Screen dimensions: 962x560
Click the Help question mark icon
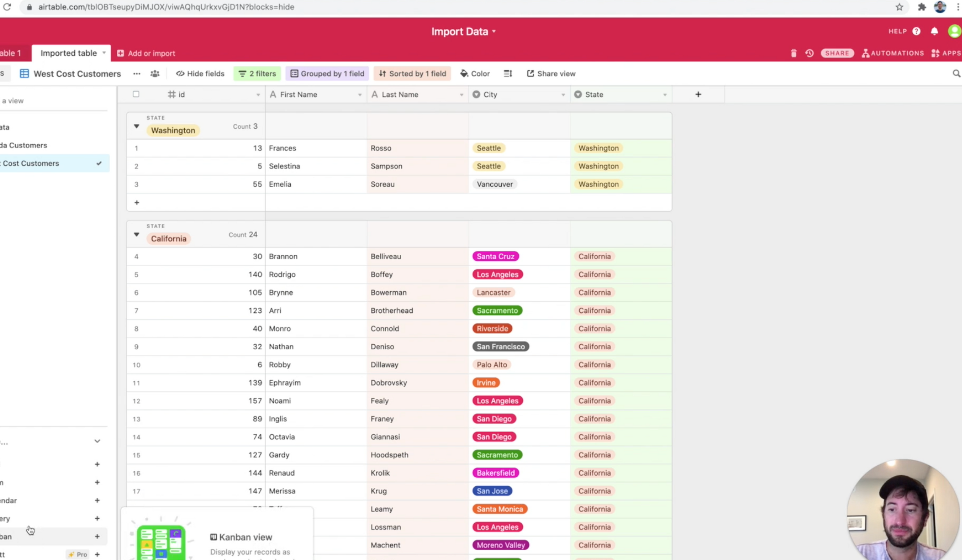click(x=916, y=31)
